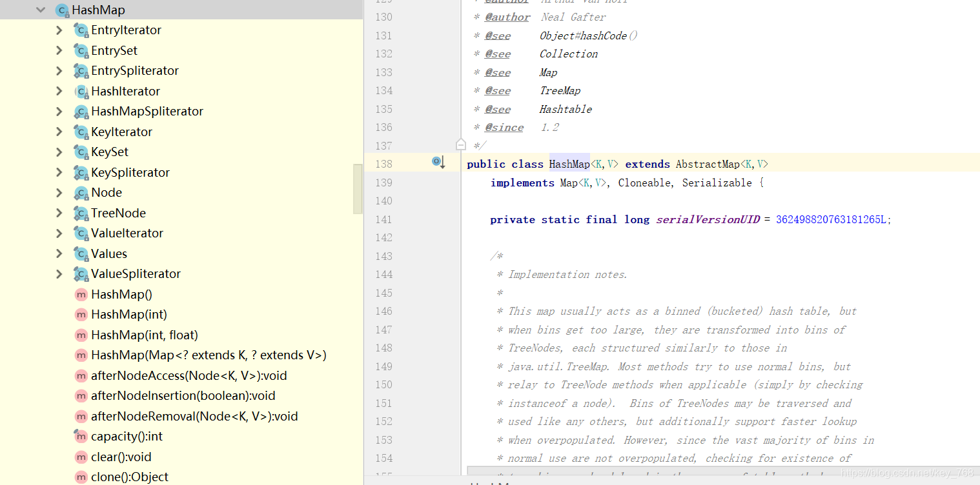Image resolution: width=980 pixels, height=485 pixels.
Task: Click the AbstractMap superclass reference in code
Action: tap(708, 164)
